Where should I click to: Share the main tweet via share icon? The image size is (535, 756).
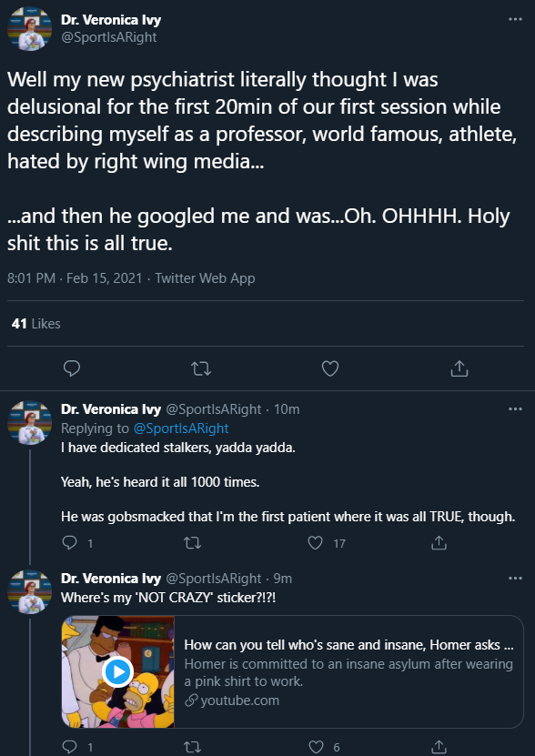click(x=459, y=368)
